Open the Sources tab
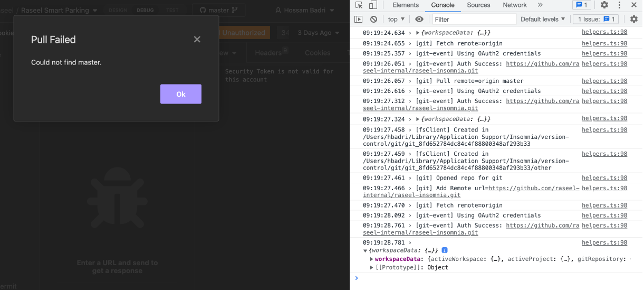644x290 pixels. [478, 5]
